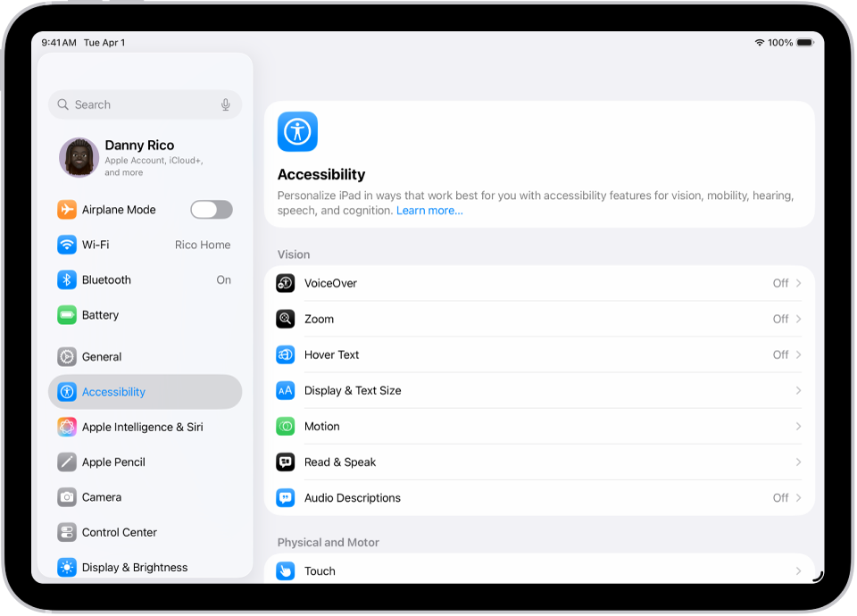Click the Display & Text Size AA icon

click(285, 390)
